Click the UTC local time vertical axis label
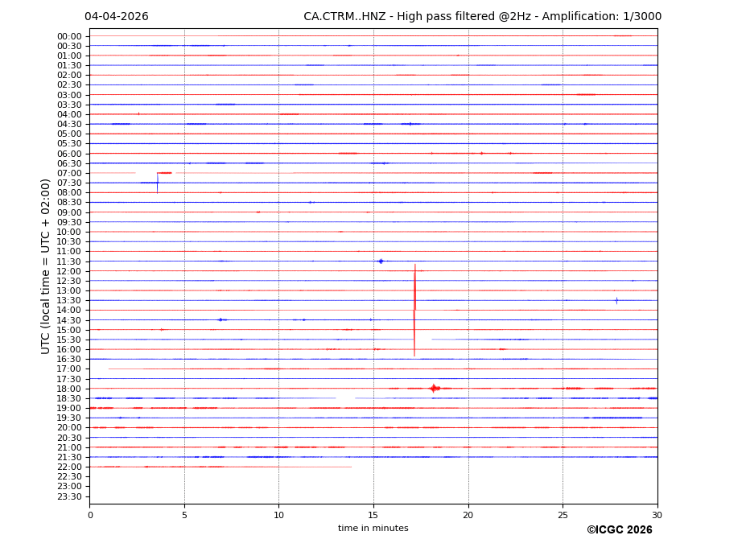The image size is (746, 560). (x=46, y=266)
